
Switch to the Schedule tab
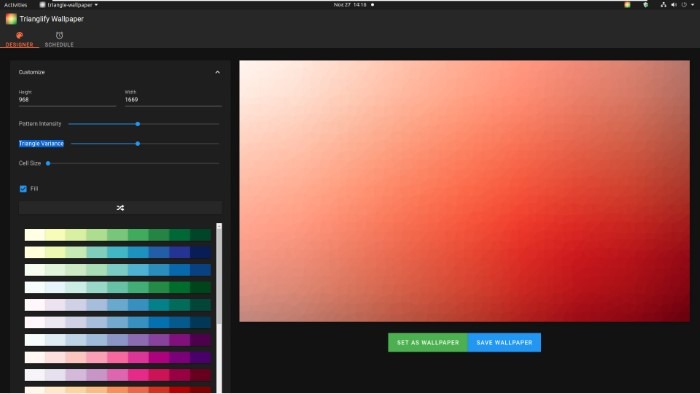pos(59,39)
